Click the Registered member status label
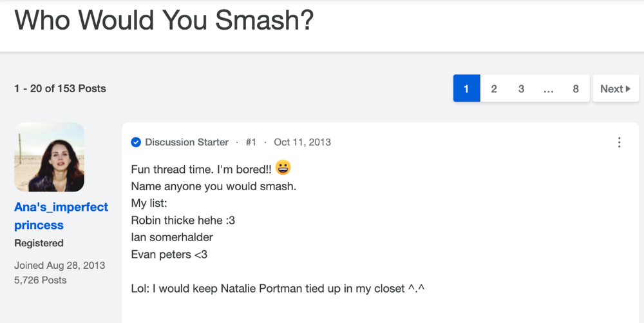 39,243
